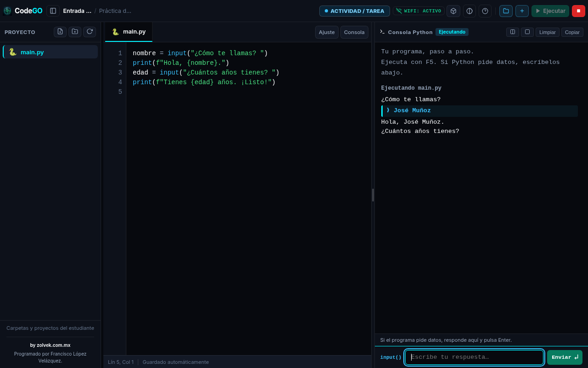Create a new folder in the project
The image size is (588, 368).
pyautogui.click(x=75, y=32)
